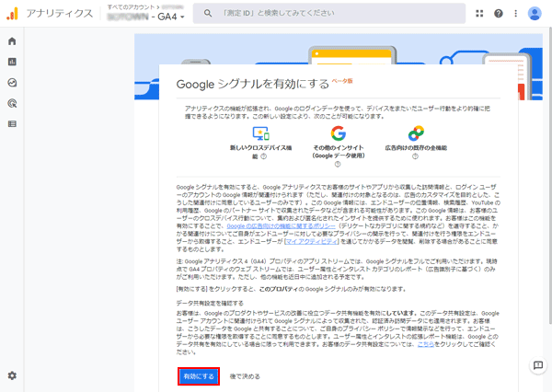
Task: Open the Help question mark icon
Action: [x=498, y=14]
